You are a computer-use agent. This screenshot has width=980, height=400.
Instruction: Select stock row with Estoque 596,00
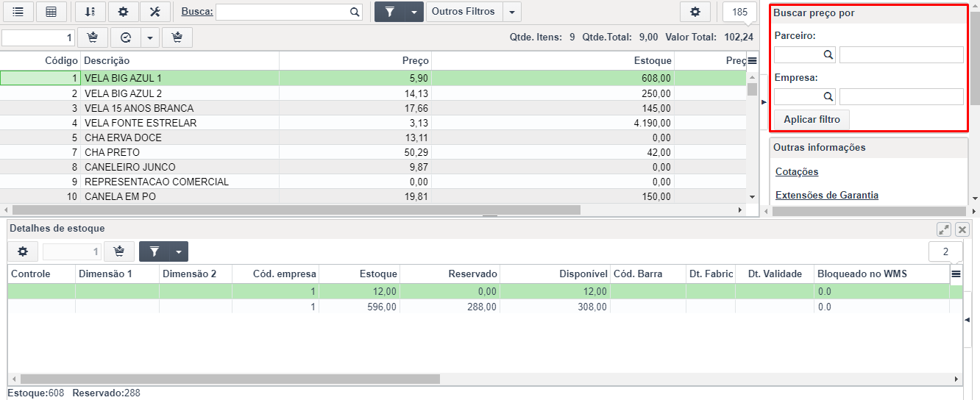[478, 307]
